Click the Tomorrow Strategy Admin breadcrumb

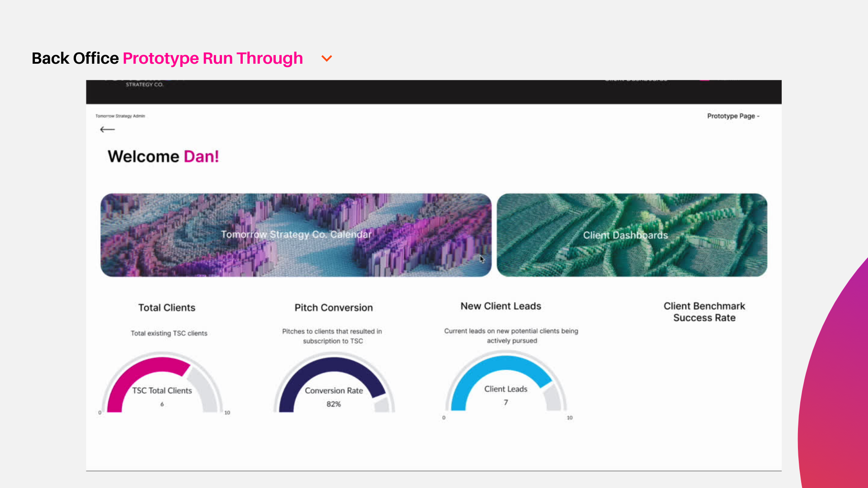(x=120, y=116)
